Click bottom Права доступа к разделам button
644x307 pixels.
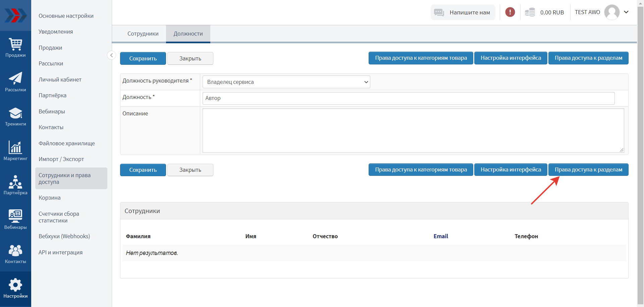(588, 170)
